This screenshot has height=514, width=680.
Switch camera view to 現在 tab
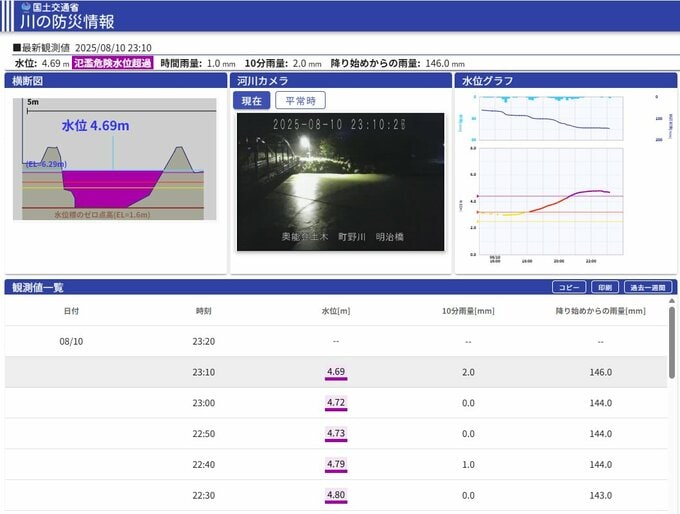coord(251,100)
